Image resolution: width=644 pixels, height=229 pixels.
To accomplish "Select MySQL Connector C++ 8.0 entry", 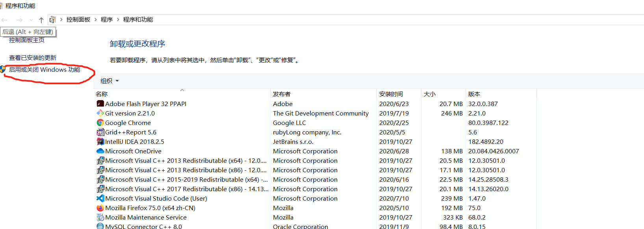I will tap(143, 226).
